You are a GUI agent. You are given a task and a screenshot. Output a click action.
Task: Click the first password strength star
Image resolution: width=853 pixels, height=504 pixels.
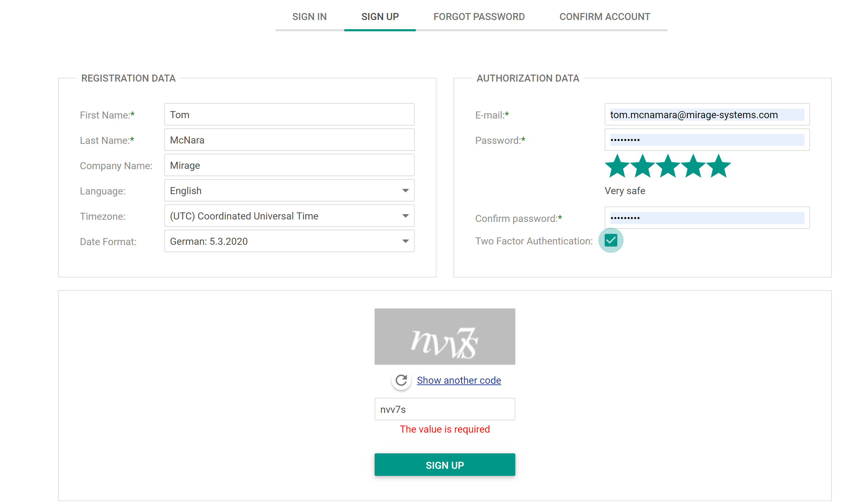(617, 166)
